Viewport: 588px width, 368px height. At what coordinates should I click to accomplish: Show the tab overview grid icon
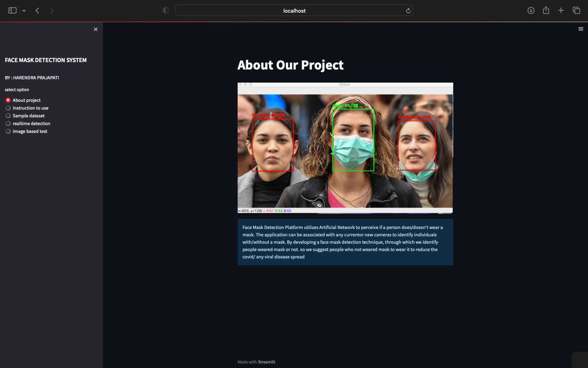click(576, 10)
